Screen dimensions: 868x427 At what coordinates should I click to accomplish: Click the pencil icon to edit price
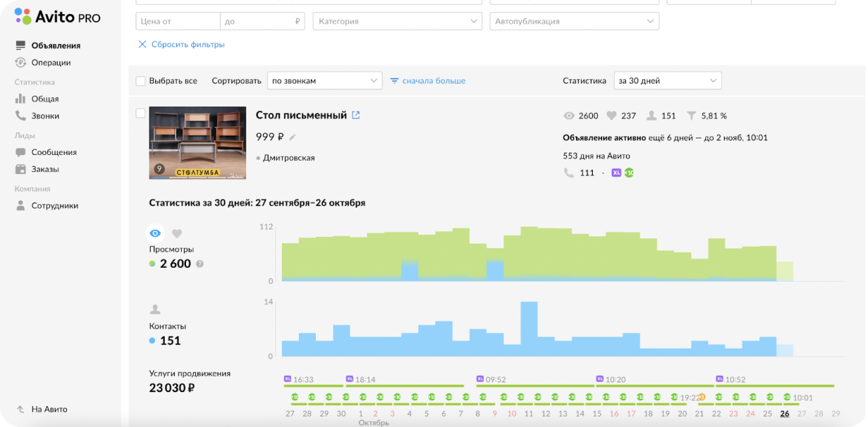tap(293, 137)
